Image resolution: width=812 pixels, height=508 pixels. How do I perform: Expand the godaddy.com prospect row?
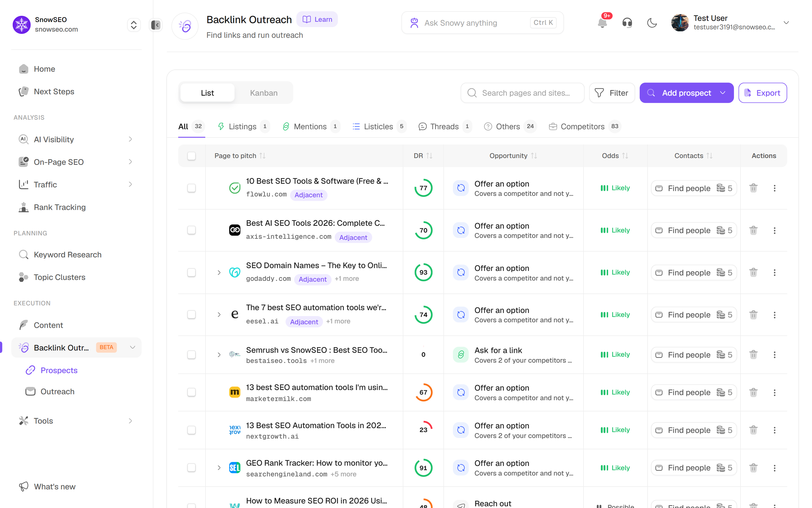pos(219,272)
